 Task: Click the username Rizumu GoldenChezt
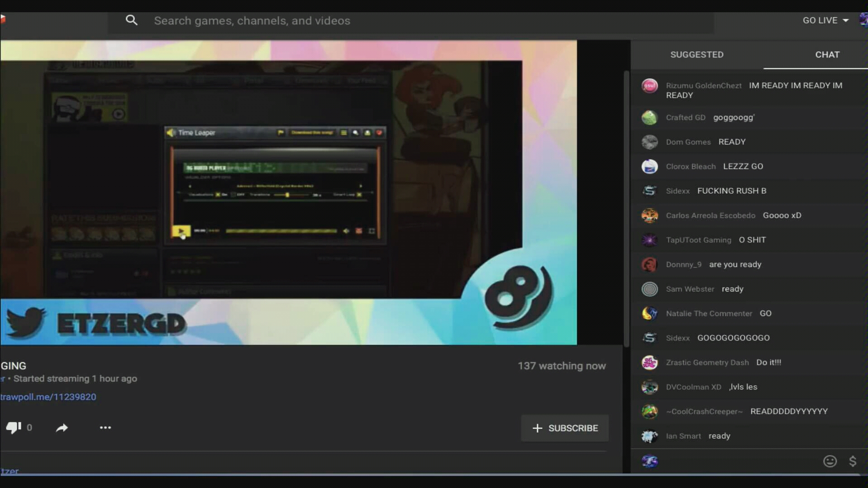click(704, 86)
